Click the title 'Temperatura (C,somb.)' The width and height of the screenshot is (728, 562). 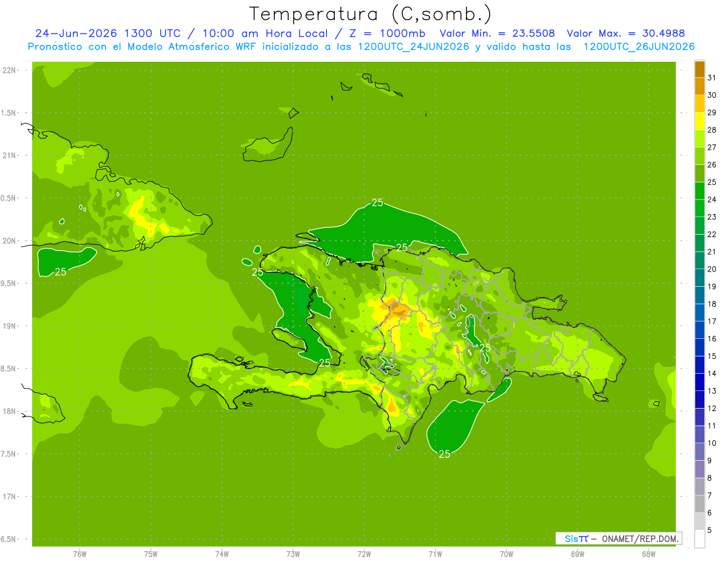pyautogui.click(x=371, y=14)
